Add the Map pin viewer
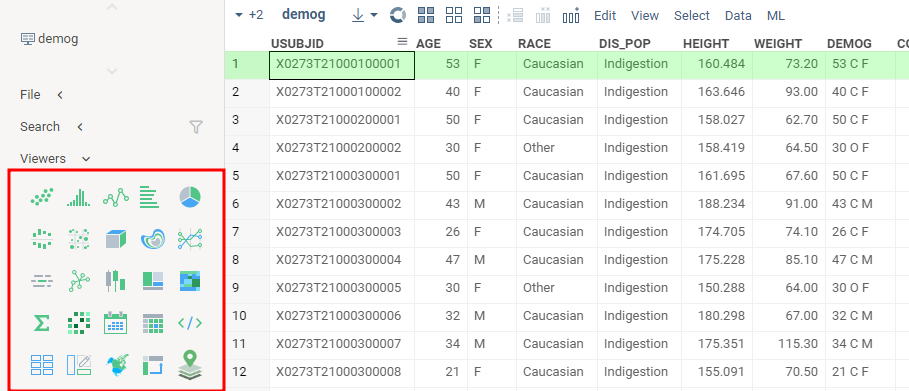This screenshot has width=909, height=391. coord(190,365)
